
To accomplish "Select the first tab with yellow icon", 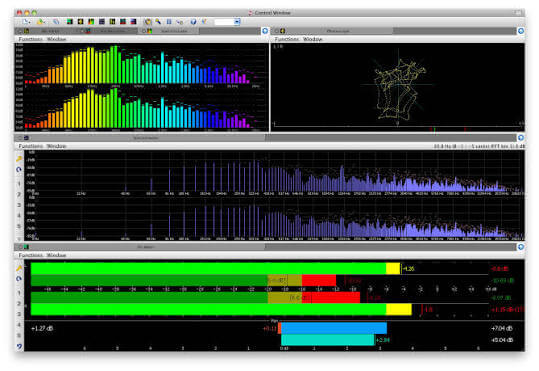I will pos(46,31).
